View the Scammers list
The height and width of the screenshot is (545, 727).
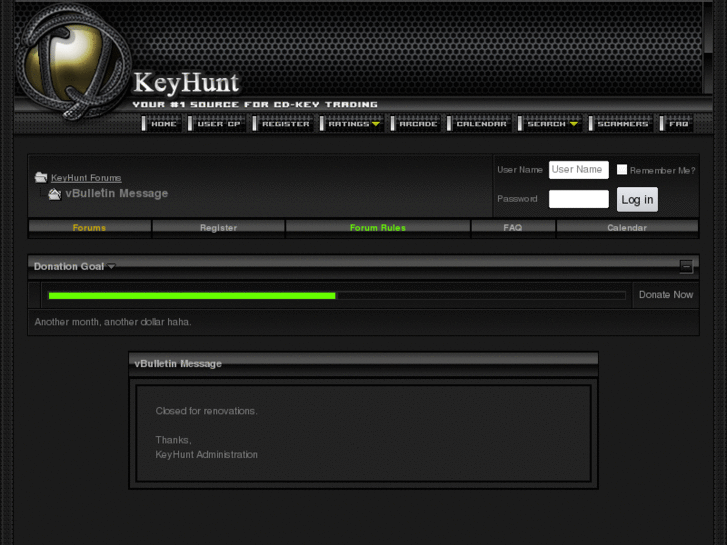[x=620, y=124]
